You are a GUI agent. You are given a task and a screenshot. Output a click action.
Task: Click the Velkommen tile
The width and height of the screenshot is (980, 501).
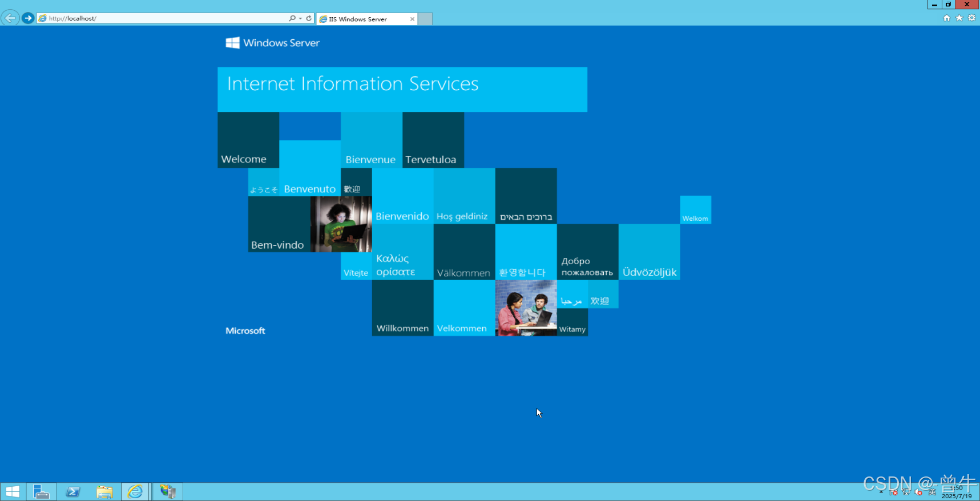(465, 308)
